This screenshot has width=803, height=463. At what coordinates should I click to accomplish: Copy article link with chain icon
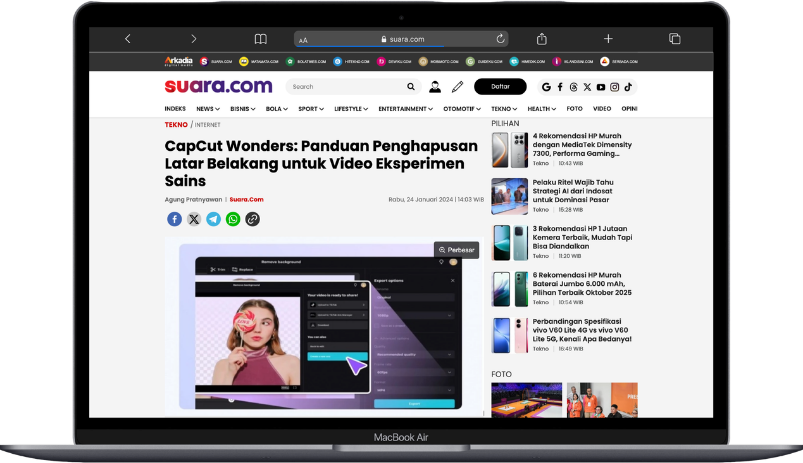[x=252, y=219]
